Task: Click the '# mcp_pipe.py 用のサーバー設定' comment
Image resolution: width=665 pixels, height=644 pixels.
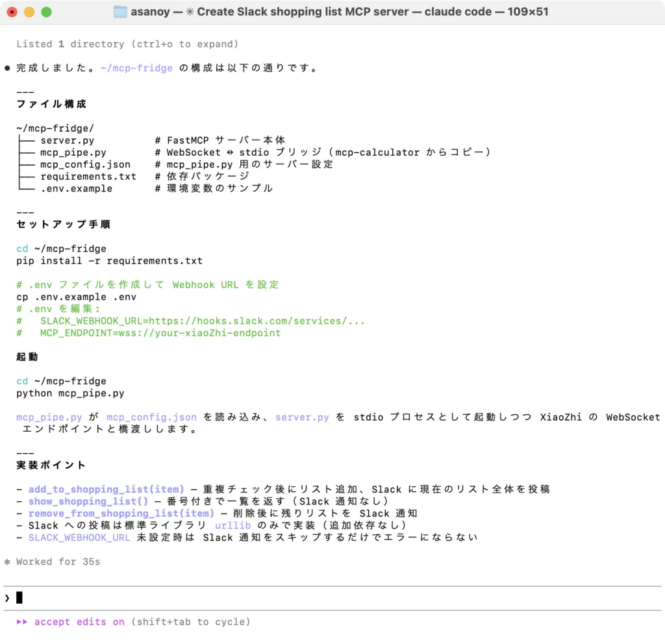Action: coord(244,164)
